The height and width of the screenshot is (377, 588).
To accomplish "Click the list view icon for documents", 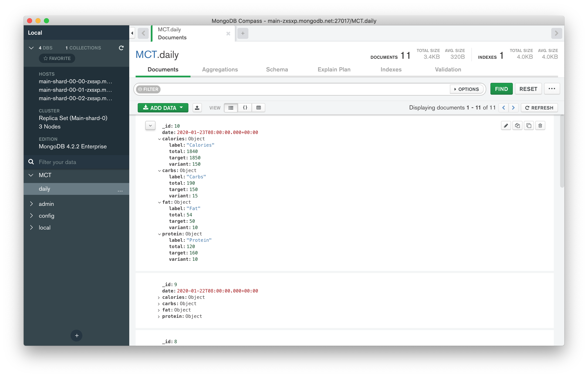I will click(231, 108).
